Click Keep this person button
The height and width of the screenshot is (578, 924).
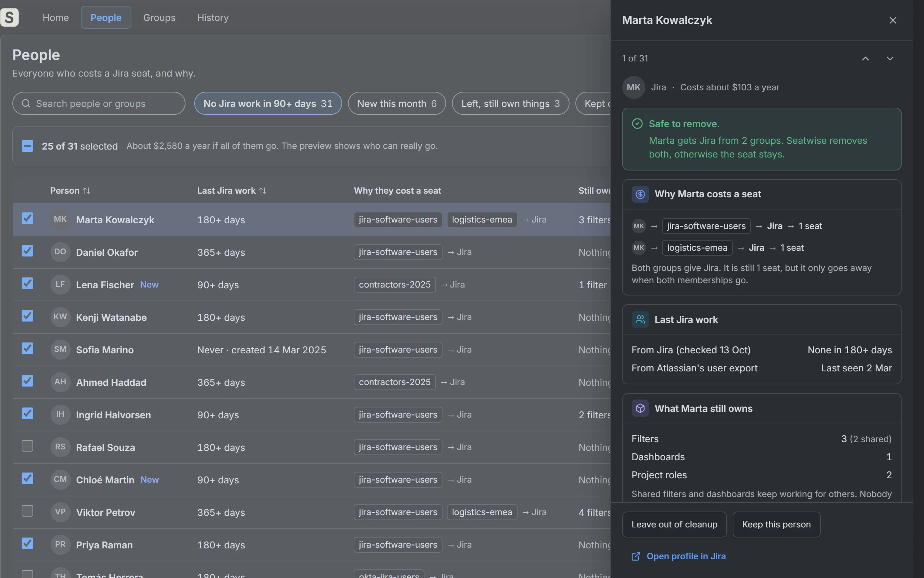tap(776, 525)
